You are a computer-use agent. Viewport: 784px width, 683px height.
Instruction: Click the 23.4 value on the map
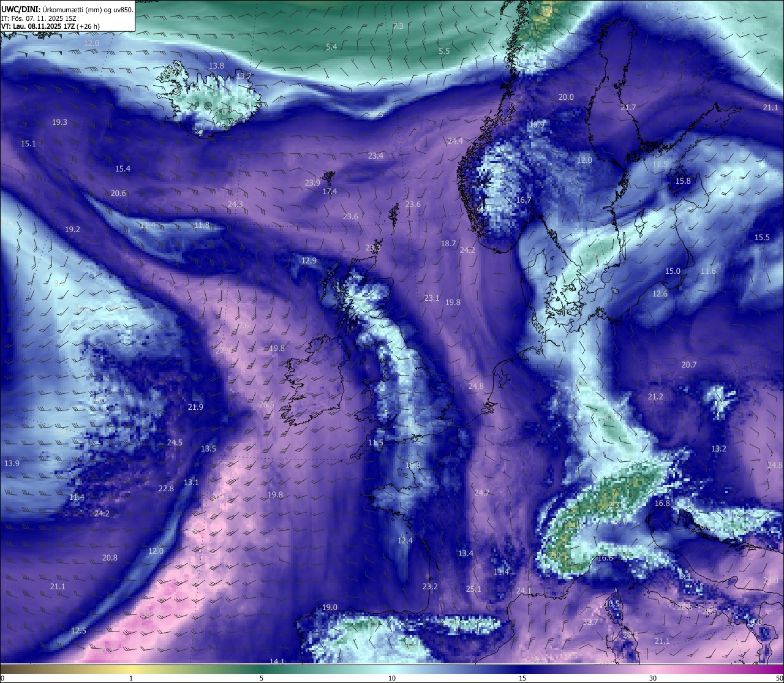pyautogui.click(x=375, y=156)
